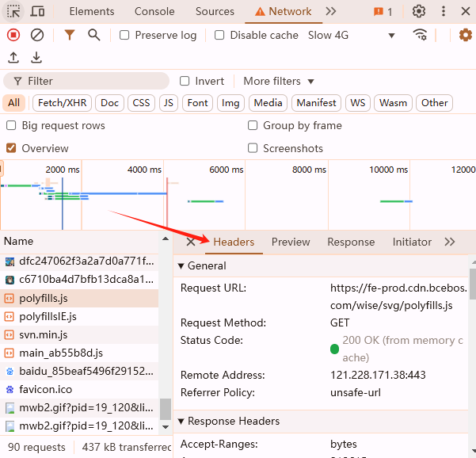
Task: Toggle the orange filter funnel icon
Action: (70, 35)
